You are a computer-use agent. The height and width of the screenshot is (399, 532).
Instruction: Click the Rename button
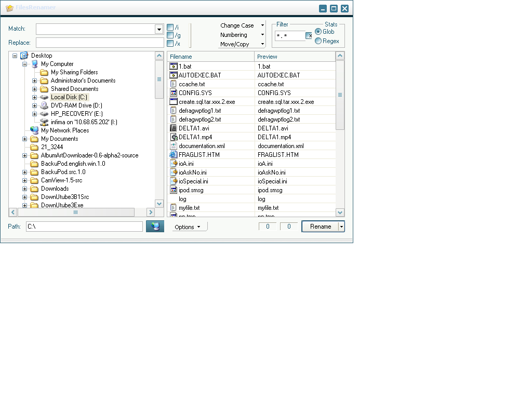click(320, 227)
